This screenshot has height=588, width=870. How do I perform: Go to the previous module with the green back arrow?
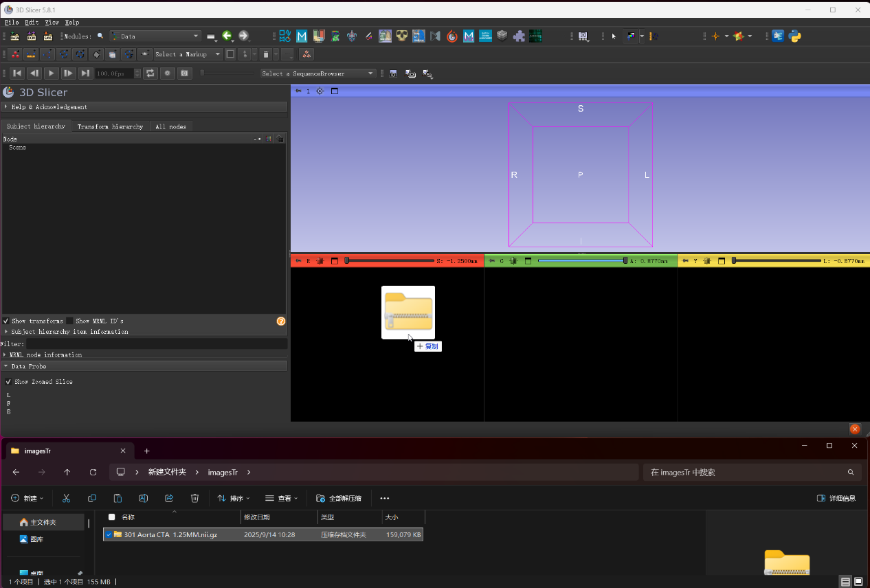click(227, 36)
